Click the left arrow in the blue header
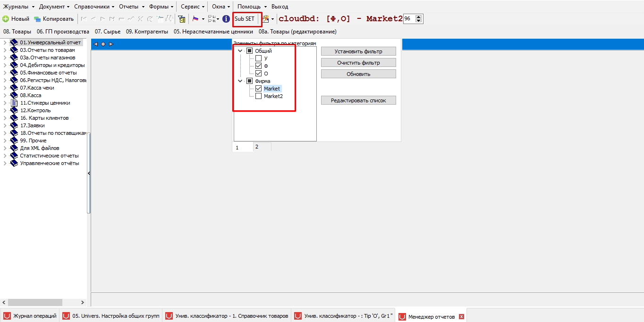644x322 pixels. (95, 44)
